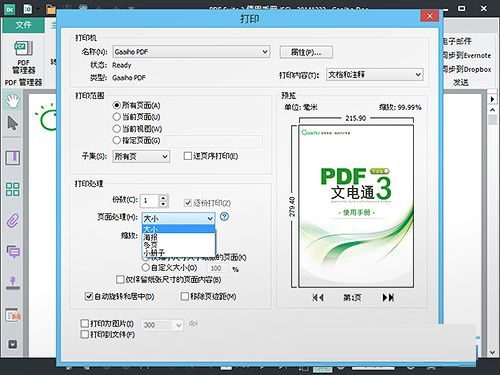Select the arrow Select tool in sidebar

click(x=13, y=123)
